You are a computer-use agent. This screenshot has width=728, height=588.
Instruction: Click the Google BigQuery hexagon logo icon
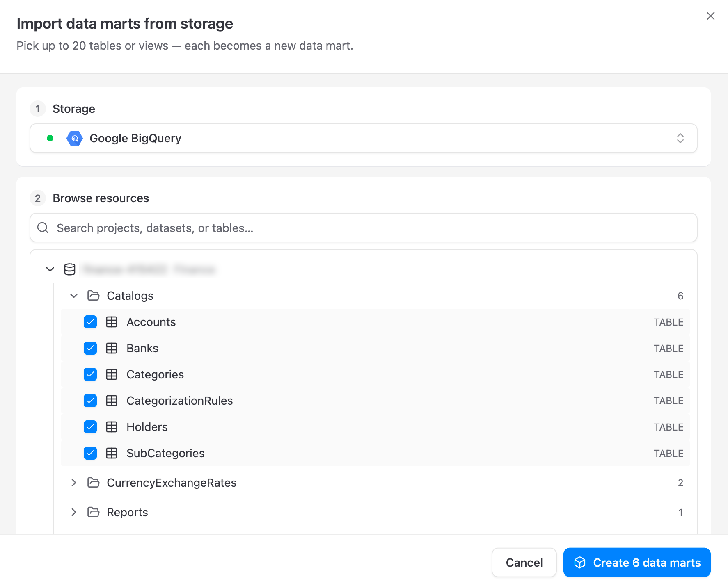(75, 138)
